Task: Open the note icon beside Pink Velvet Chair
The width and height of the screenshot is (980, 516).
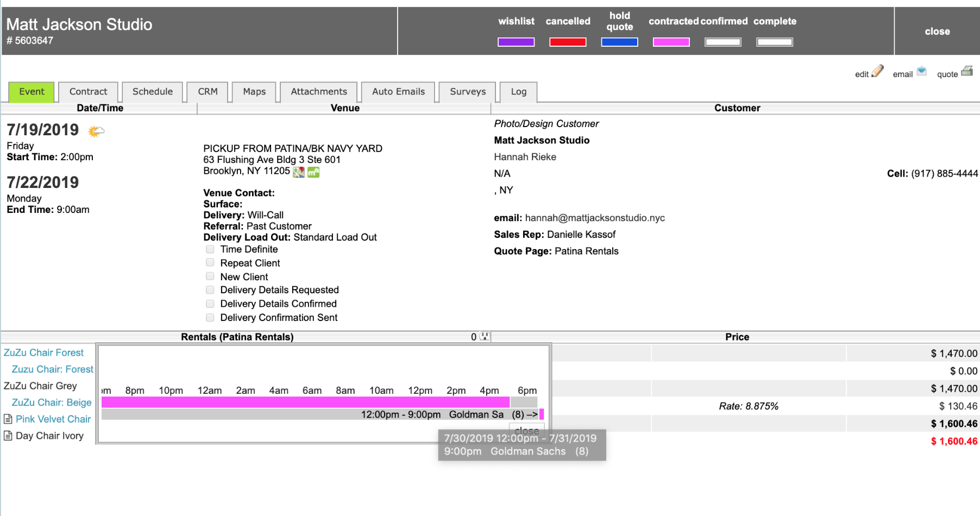Action: 8,419
